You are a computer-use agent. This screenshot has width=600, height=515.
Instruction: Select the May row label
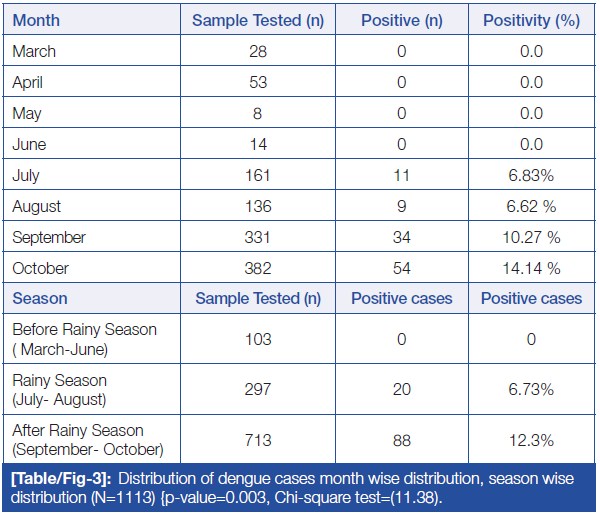click(x=28, y=113)
